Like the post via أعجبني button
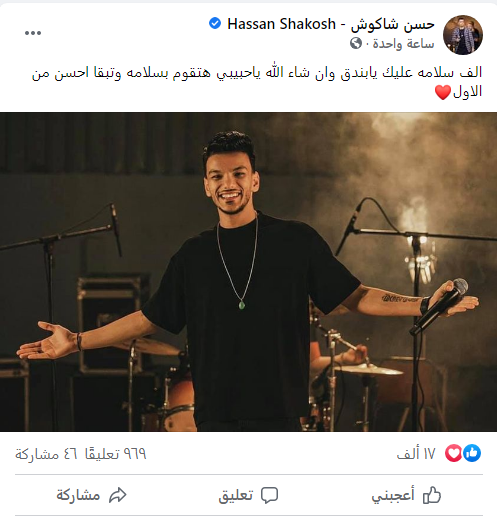This screenshot has height=522, width=497. 406,495
